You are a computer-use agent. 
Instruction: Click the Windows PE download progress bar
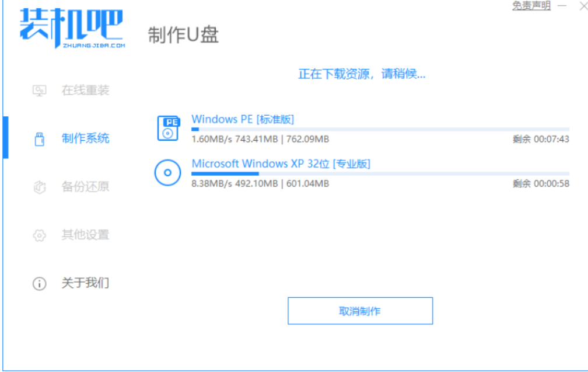point(380,129)
